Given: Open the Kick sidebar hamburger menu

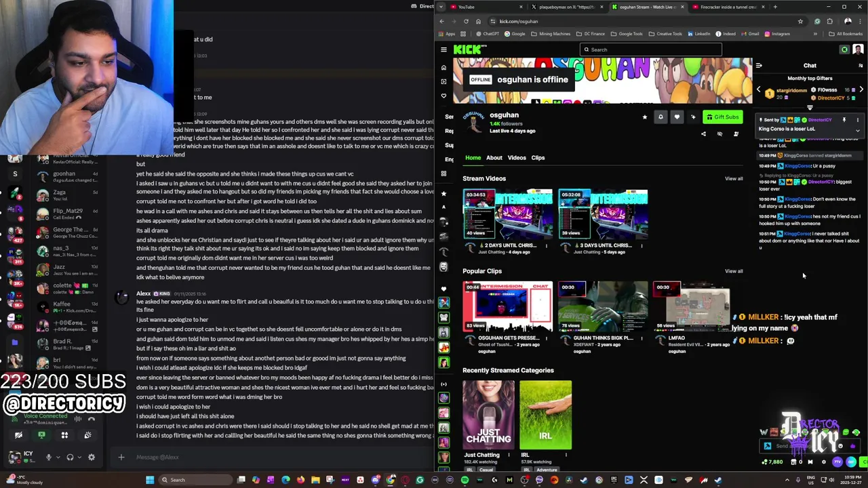Looking at the screenshot, I should (x=443, y=49).
